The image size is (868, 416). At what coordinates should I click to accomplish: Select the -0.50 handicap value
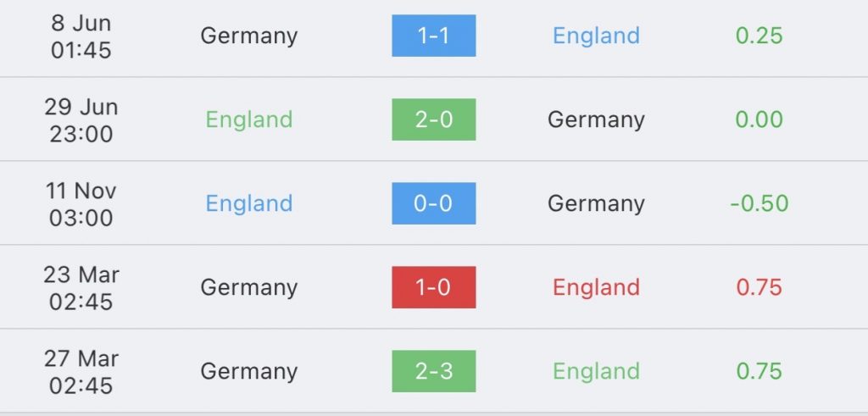[x=759, y=203]
